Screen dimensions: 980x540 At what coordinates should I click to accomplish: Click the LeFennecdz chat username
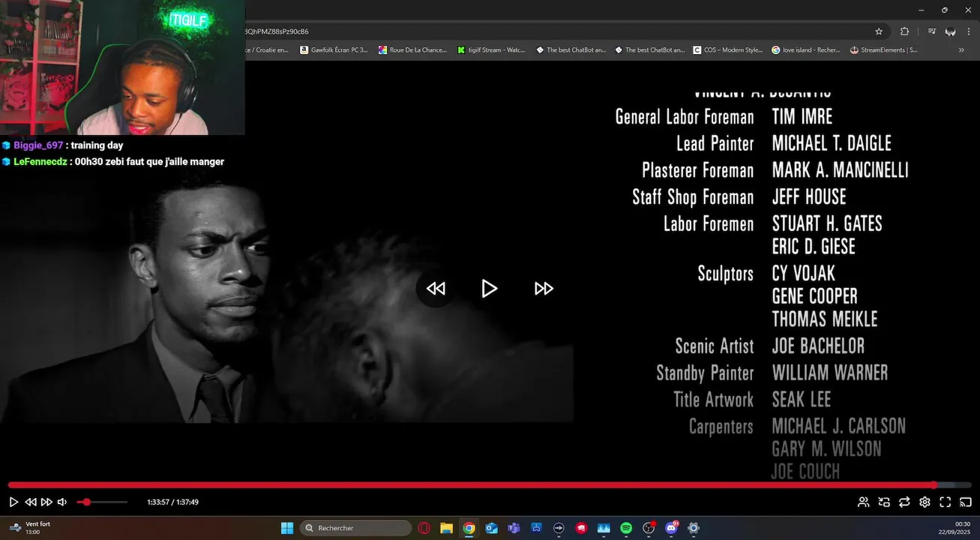pos(40,162)
